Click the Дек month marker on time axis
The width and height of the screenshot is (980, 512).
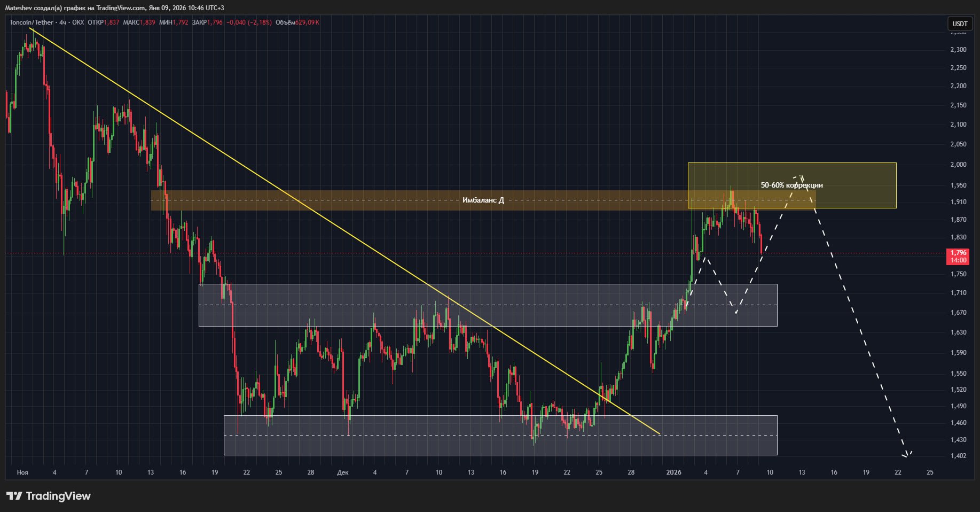click(x=343, y=472)
